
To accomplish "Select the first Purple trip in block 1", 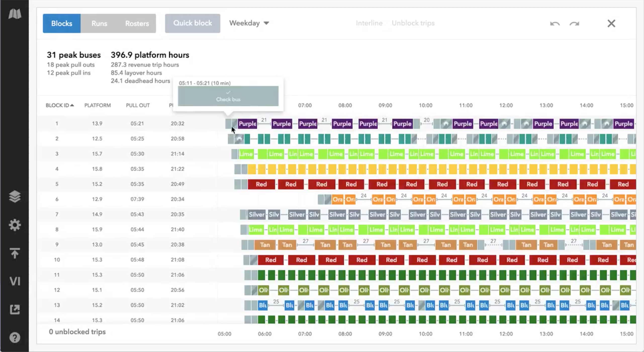I will point(247,124).
